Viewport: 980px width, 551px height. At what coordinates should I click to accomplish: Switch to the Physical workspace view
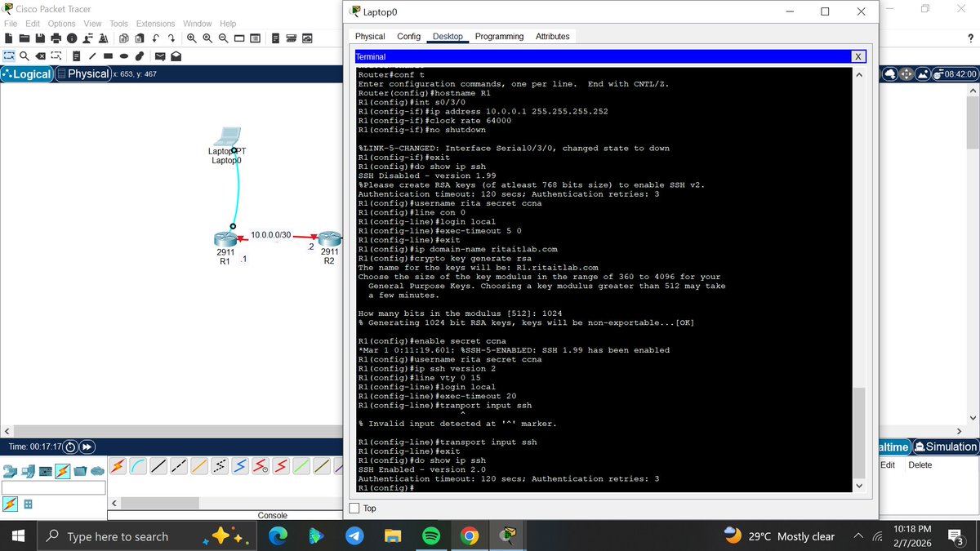click(x=82, y=73)
